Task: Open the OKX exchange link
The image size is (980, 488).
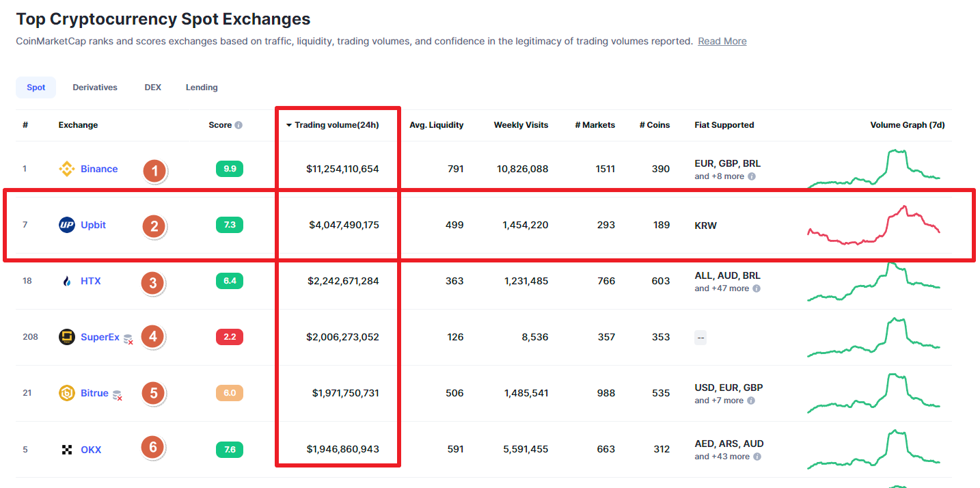Action: pos(91,450)
